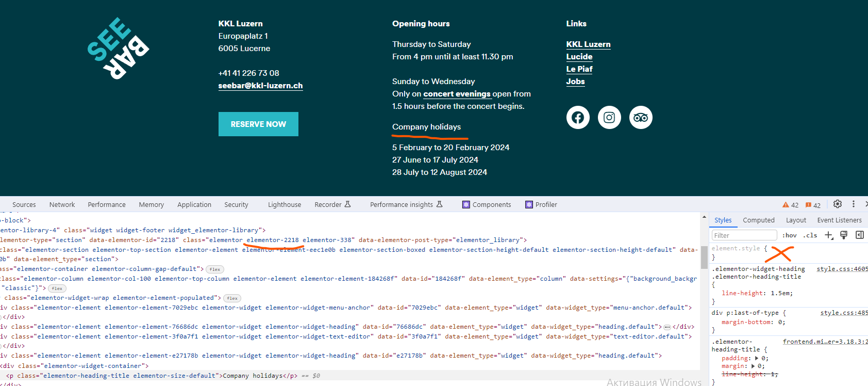
Task: Click the phone number +41 41 226 73 08
Action: click(x=248, y=73)
